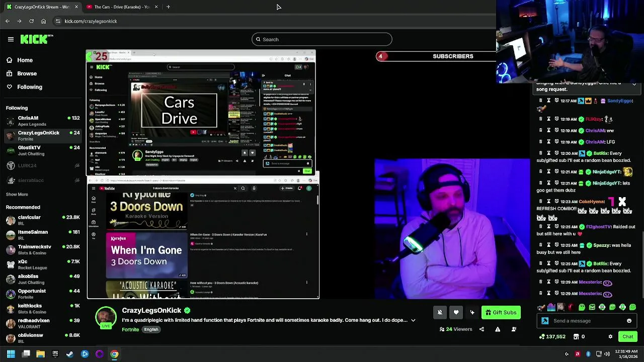Open keithlocks recommended channel
Viewport: 644px width, 362px height.
point(42,309)
